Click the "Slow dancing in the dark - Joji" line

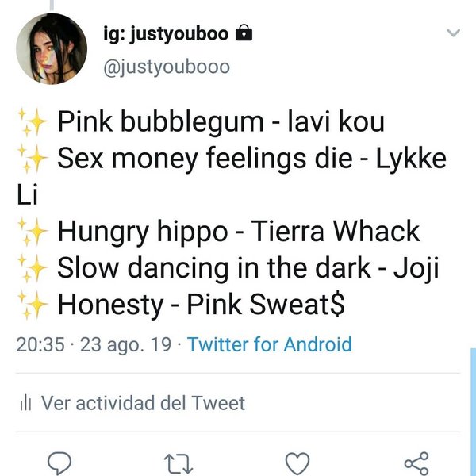coord(248,269)
